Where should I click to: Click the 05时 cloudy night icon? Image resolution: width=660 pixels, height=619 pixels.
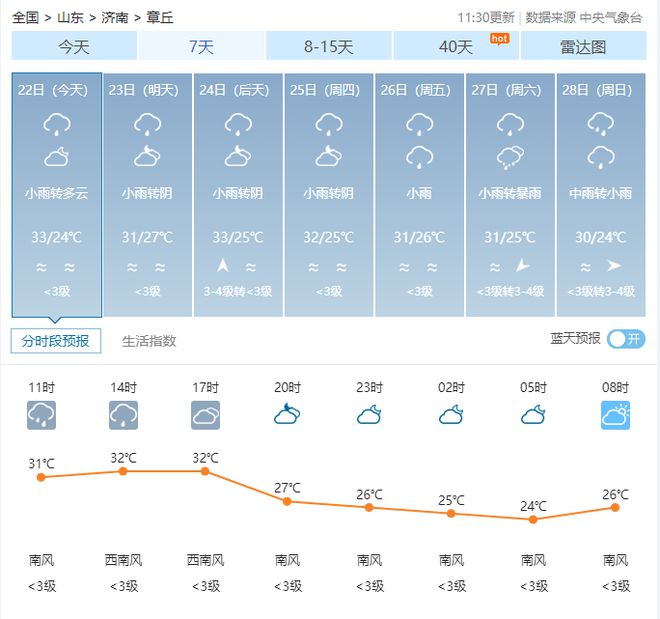coord(533,414)
